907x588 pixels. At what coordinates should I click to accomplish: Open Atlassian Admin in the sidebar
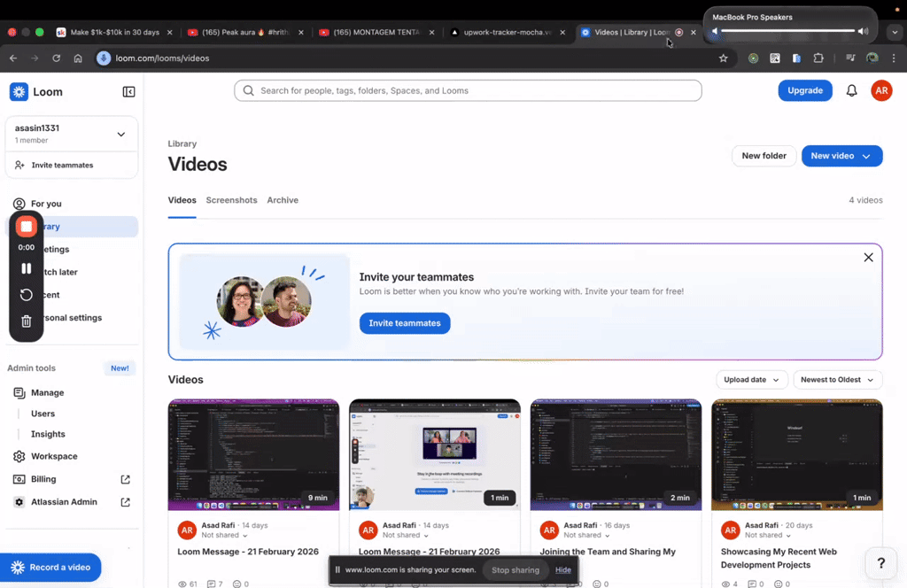64,502
